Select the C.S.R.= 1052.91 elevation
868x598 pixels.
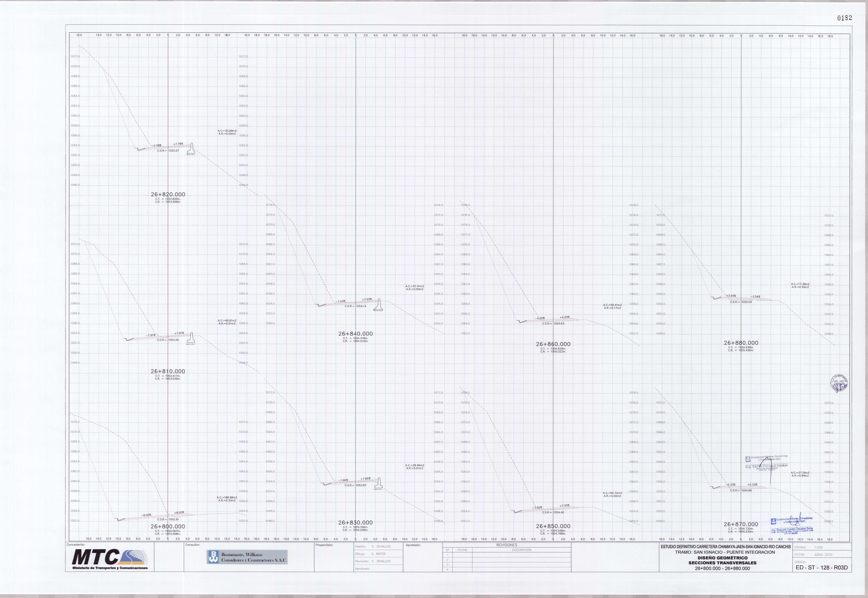(168, 520)
